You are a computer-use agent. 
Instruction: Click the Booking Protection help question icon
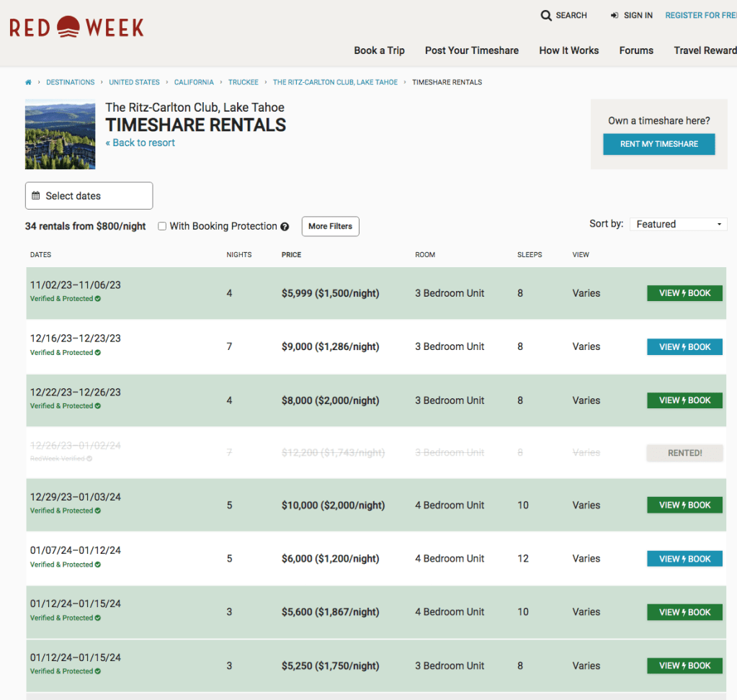(x=285, y=227)
